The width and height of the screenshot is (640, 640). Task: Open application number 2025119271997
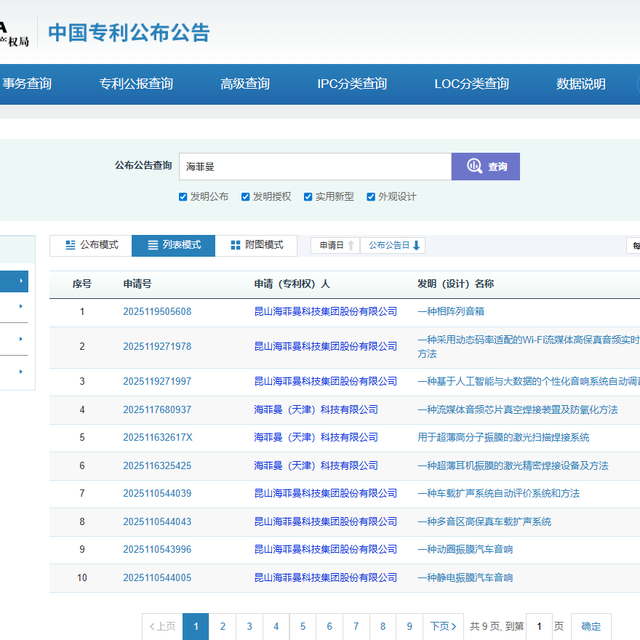click(157, 382)
